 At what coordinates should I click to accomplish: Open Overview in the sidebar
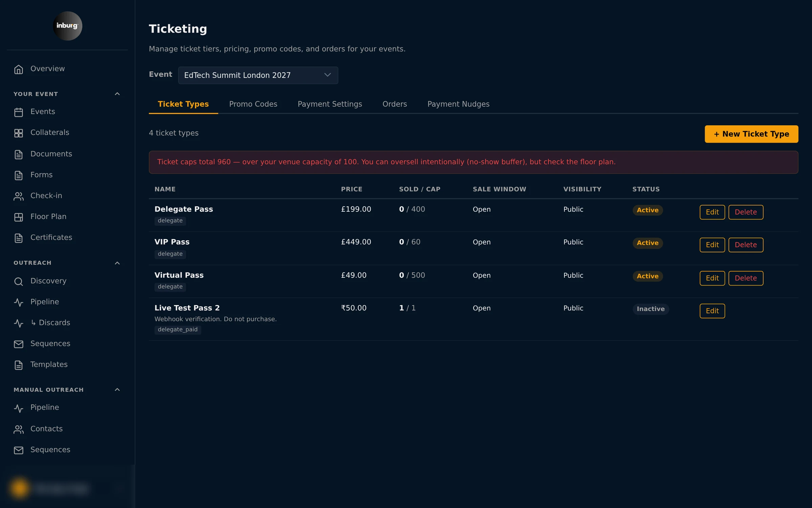47,69
